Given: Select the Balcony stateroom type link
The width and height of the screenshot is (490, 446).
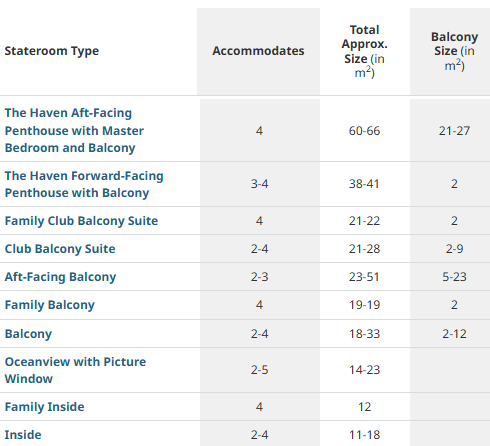Looking at the screenshot, I should pyautogui.click(x=28, y=334).
